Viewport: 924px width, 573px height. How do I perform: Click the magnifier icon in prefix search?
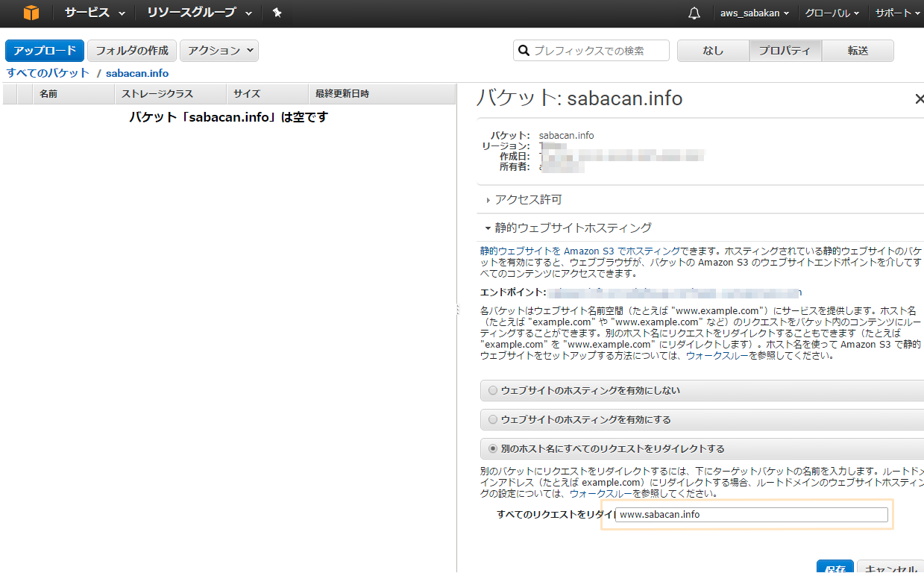[x=524, y=51]
